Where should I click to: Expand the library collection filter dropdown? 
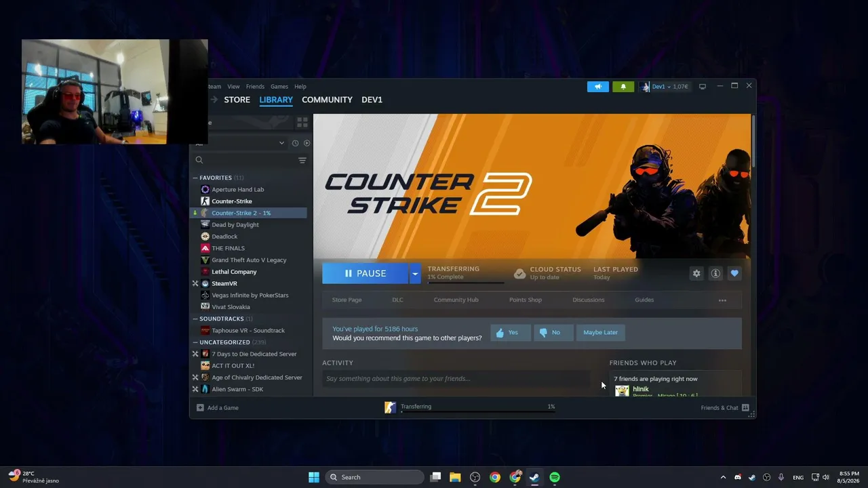[x=281, y=143]
